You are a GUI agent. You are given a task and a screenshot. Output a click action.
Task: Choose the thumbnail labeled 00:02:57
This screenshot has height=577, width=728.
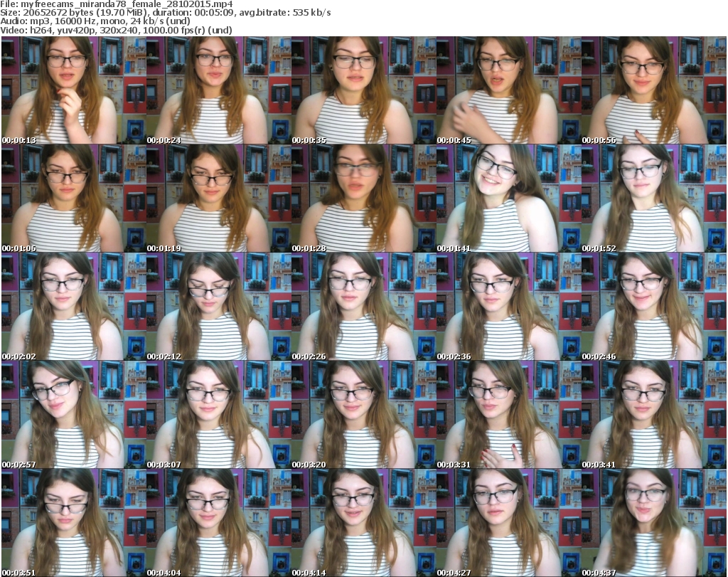click(74, 414)
